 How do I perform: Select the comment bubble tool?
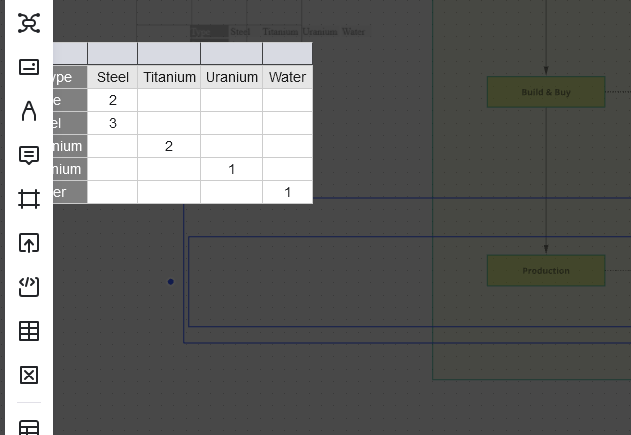[x=29, y=155]
